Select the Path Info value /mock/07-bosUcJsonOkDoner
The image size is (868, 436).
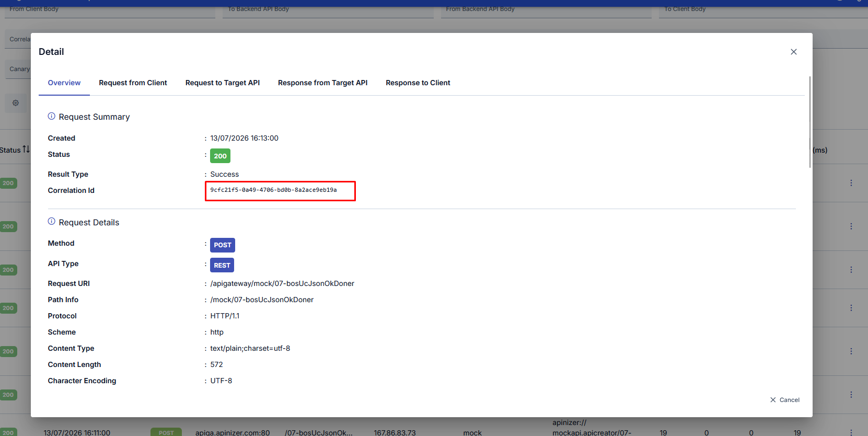[x=262, y=300]
